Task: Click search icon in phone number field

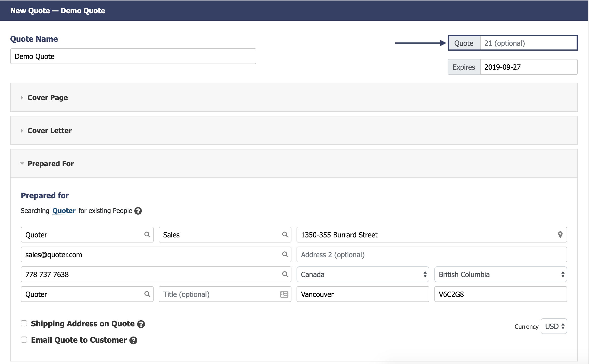Action: click(285, 274)
